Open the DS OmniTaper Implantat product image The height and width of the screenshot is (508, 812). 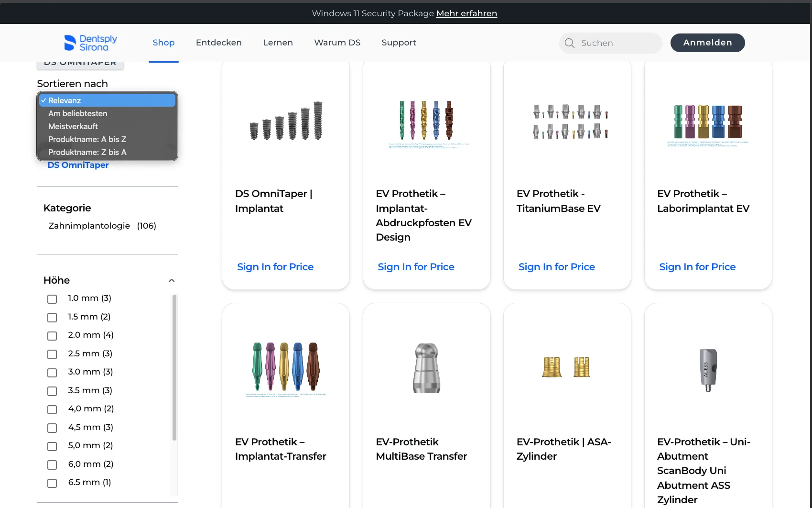[286, 121]
